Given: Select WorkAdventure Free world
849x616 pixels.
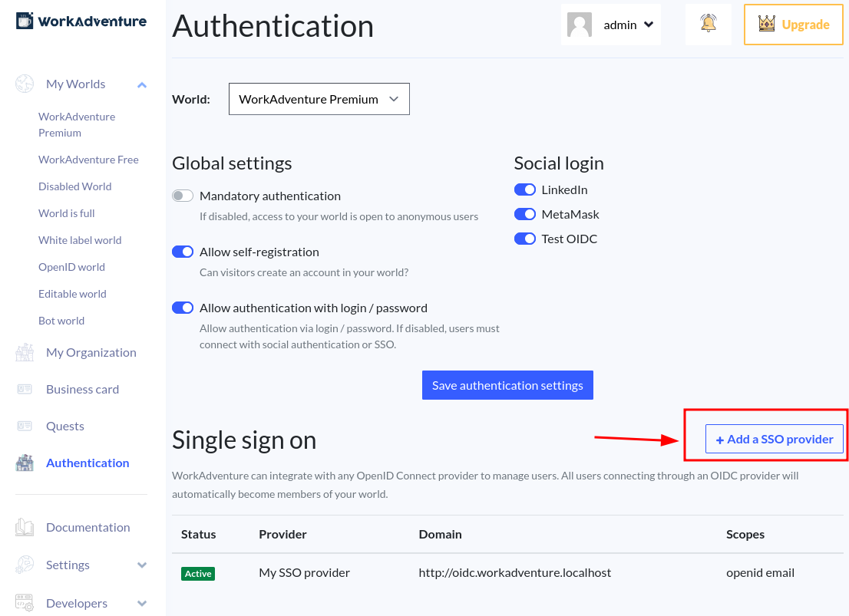Looking at the screenshot, I should coord(88,160).
